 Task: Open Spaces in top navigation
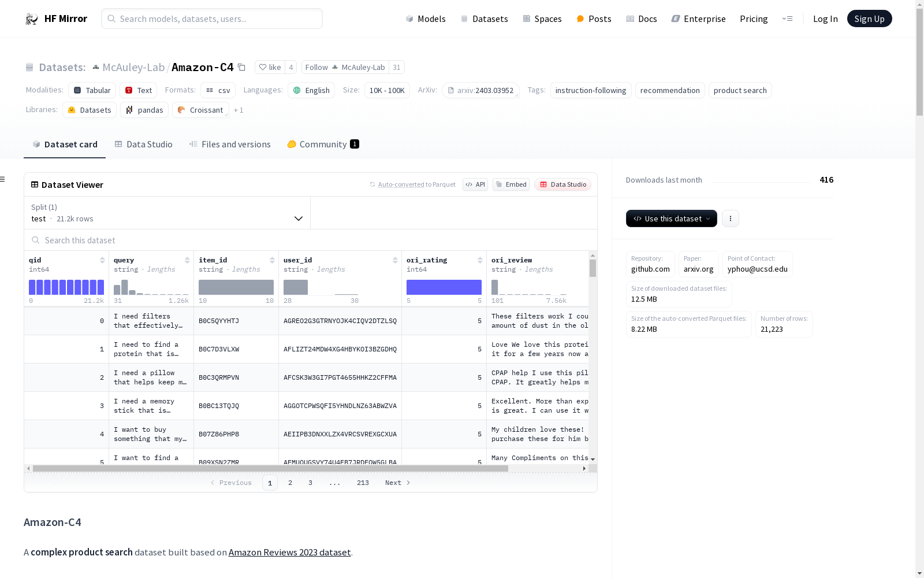pyautogui.click(x=542, y=18)
